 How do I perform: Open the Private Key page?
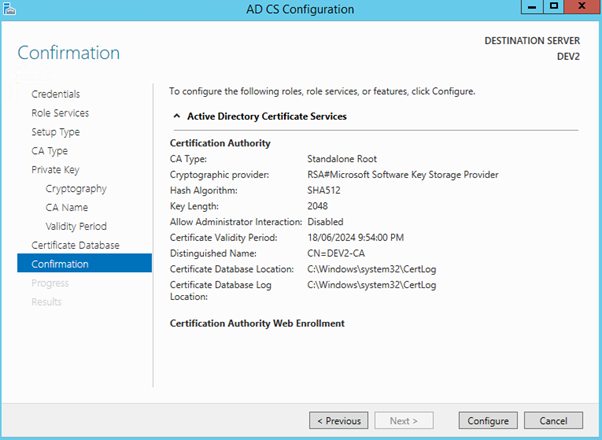[x=54, y=170]
